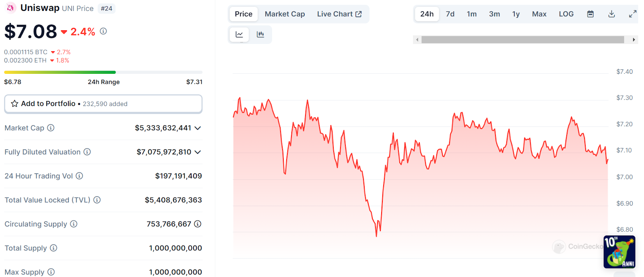
Task: Open the calendar date range picker
Action: 590,14
